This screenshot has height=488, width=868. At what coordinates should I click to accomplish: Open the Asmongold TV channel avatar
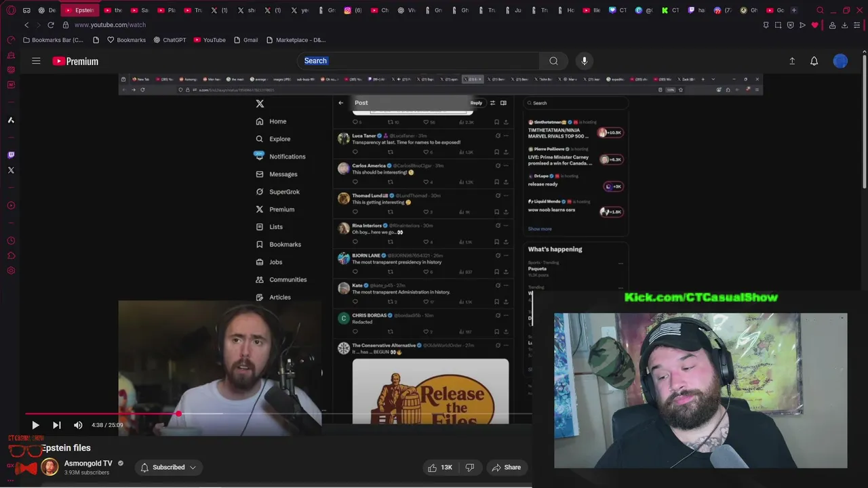(50, 467)
